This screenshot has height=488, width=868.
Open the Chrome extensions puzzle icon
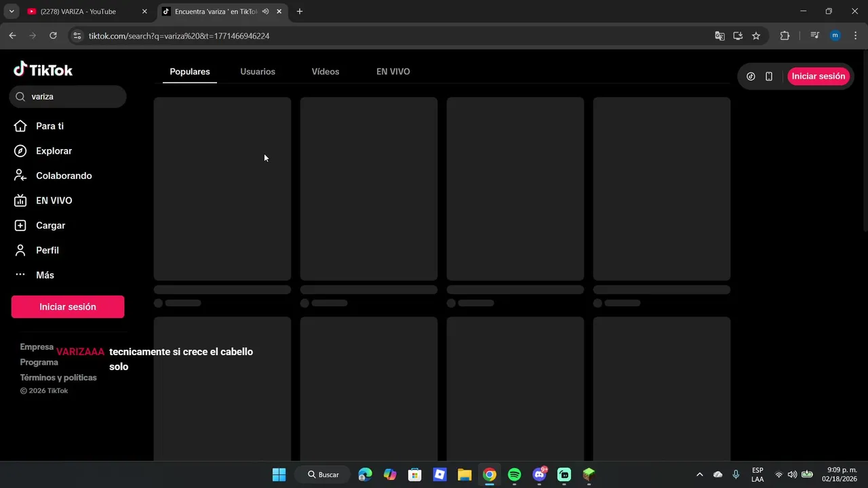[785, 36]
